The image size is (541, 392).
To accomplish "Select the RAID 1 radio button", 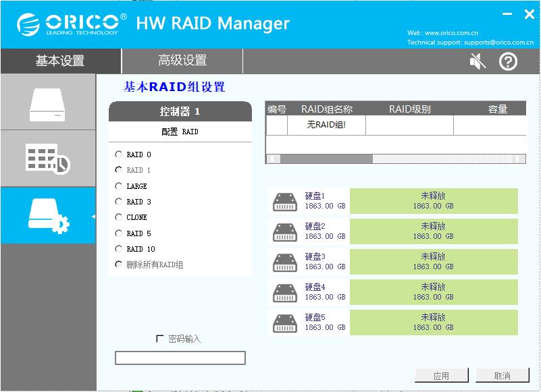I will tap(119, 169).
